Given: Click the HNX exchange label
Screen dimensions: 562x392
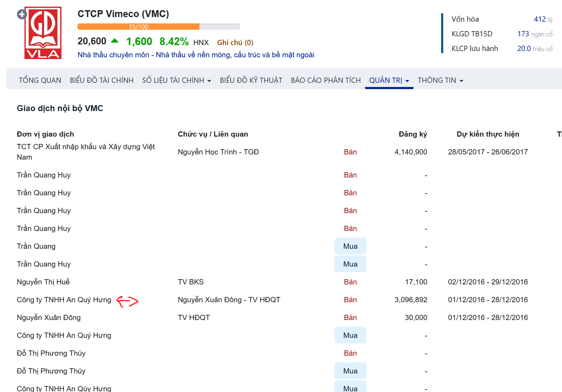Looking at the screenshot, I should (201, 43).
